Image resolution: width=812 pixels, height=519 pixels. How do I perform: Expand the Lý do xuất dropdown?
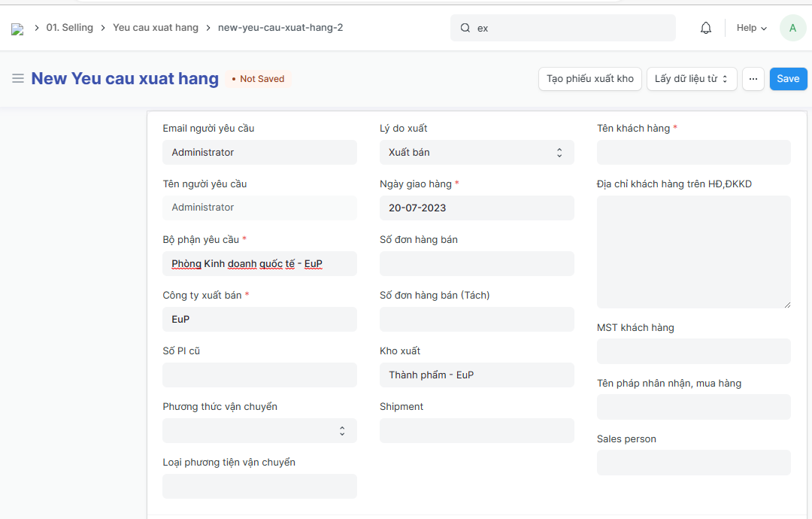tap(477, 153)
